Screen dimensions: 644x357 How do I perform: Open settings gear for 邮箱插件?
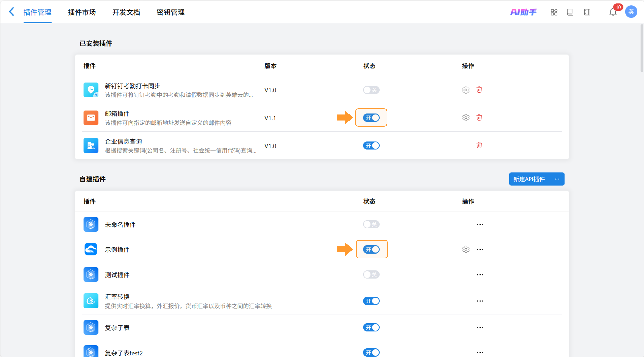[x=465, y=118]
